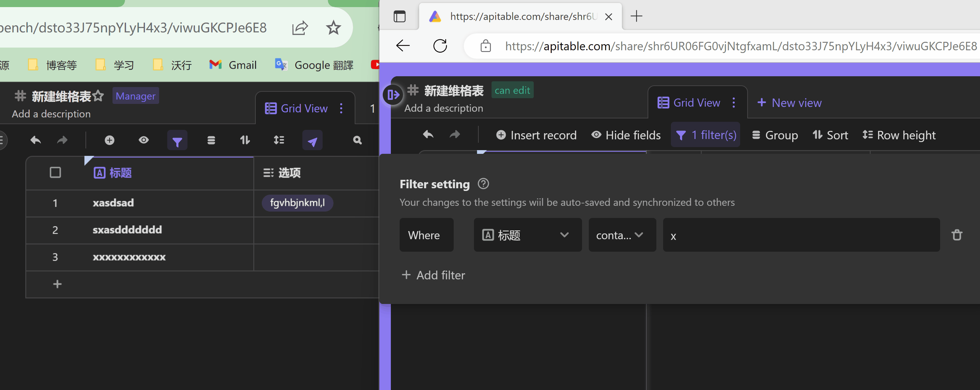
Task: Select the highlighted filter tool icon
Action: point(177,140)
